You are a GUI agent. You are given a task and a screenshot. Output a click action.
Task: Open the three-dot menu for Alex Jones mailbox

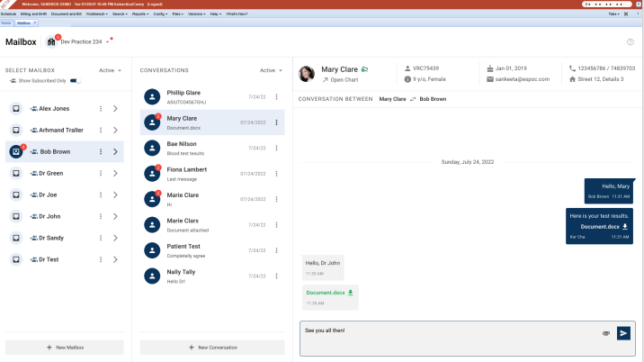(x=101, y=109)
